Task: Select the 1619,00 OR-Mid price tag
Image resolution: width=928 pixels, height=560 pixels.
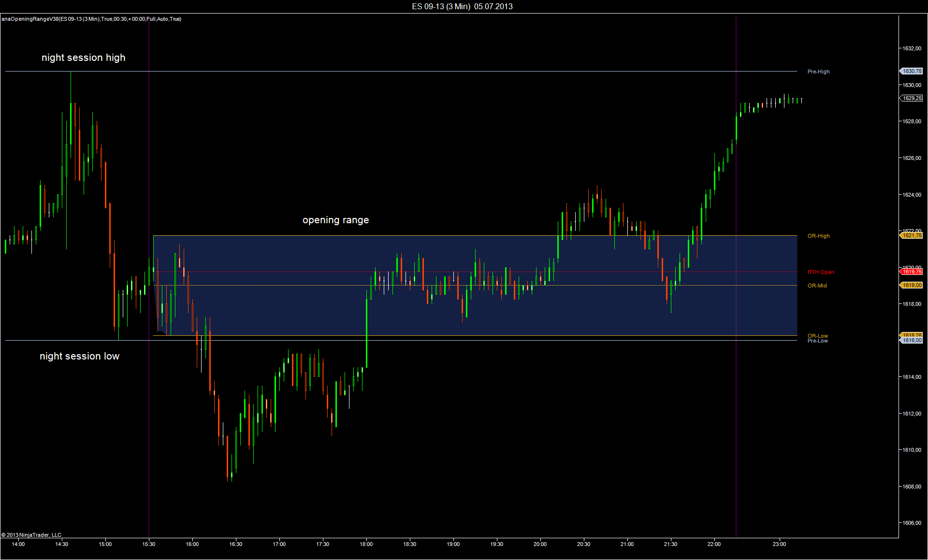Action: tap(912, 285)
